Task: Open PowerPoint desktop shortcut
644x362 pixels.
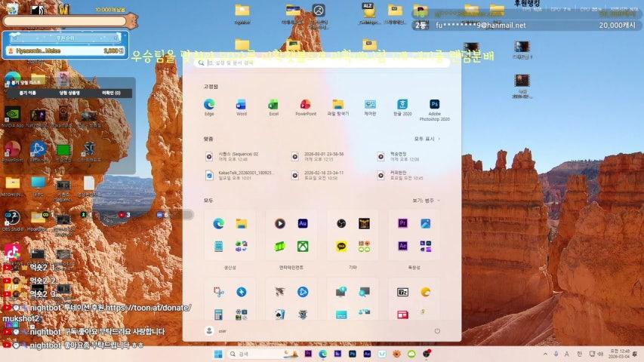Action: coord(12,152)
